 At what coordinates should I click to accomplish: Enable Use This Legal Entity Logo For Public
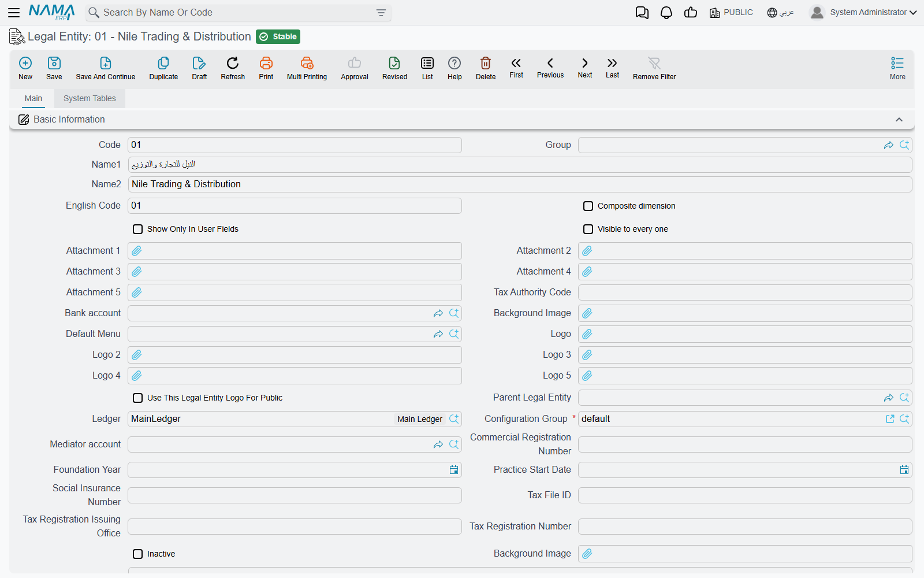tap(138, 398)
